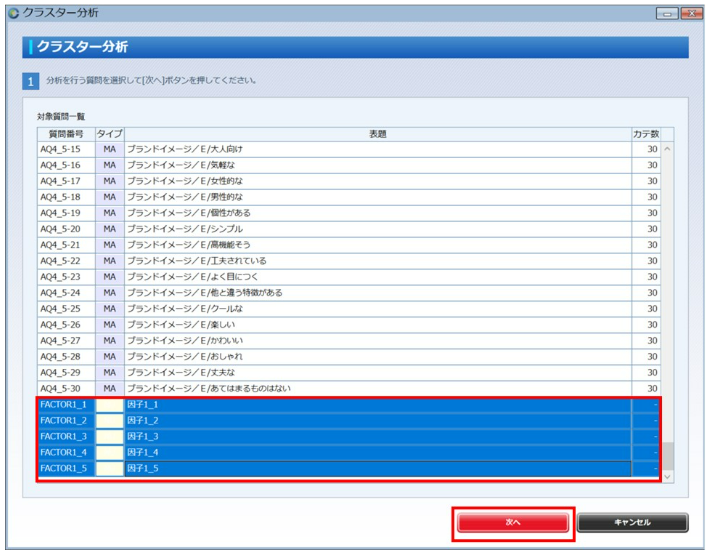Click the カテ数 column header
The height and width of the screenshot is (556, 706).
pos(646,133)
